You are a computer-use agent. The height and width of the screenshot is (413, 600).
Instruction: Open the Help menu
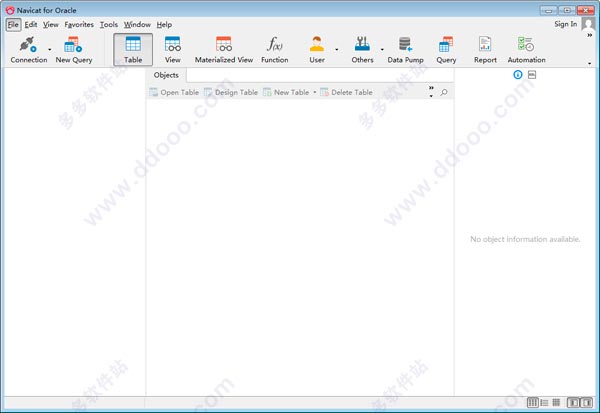point(164,24)
